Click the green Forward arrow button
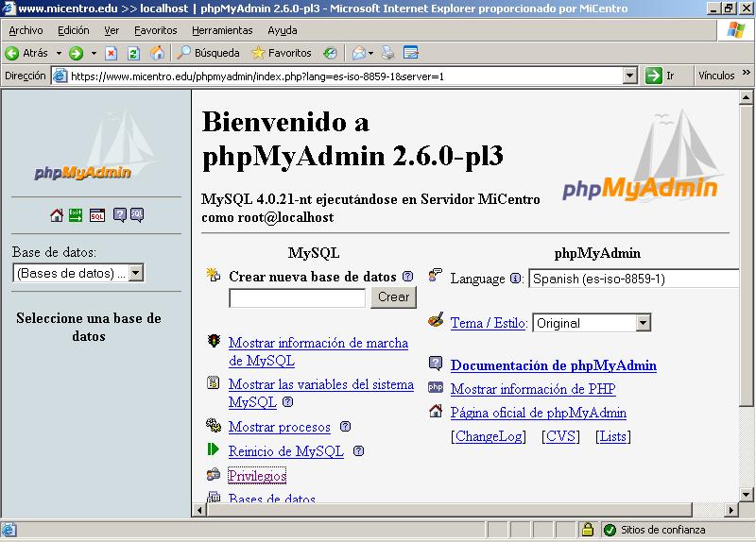Image resolution: width=756 pixels, height=542 pixels. [x=77, y=53]
